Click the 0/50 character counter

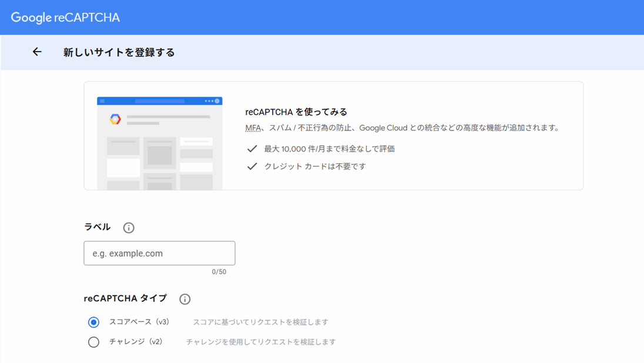click(x=219, y=272)
